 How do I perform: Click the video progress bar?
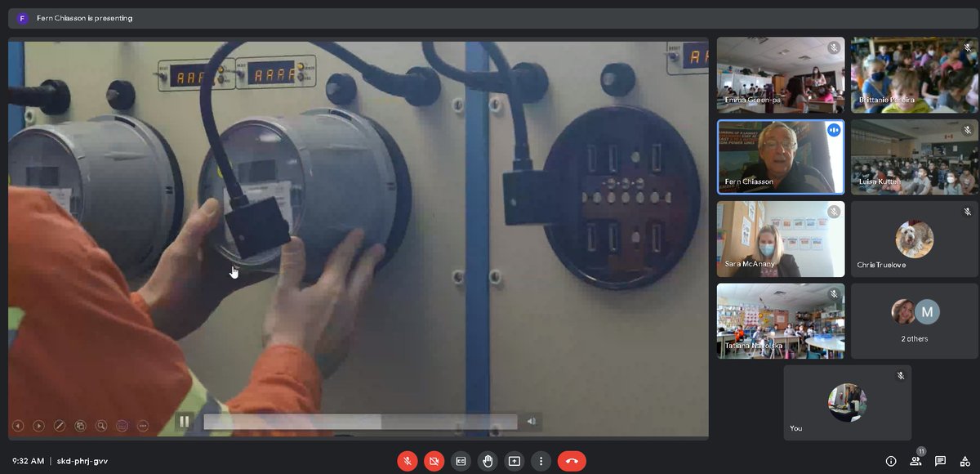tap(360, 422)
